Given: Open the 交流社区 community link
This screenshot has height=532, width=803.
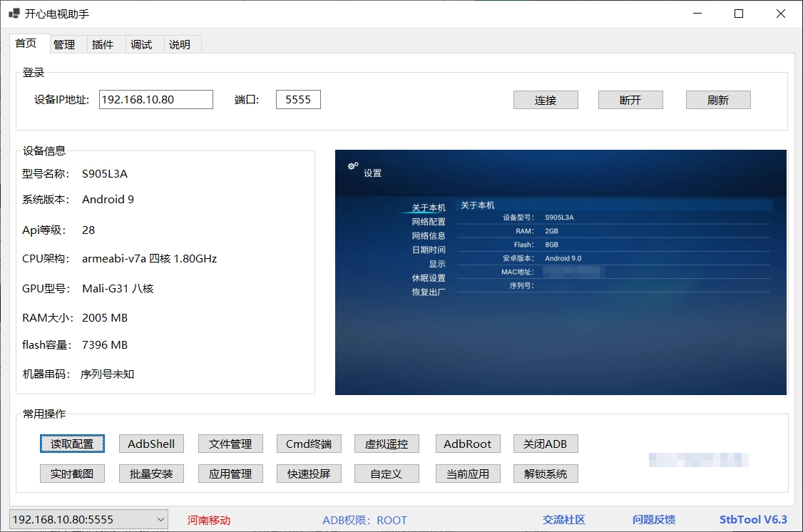Looking at the screenshot, I should pos(563,520).
